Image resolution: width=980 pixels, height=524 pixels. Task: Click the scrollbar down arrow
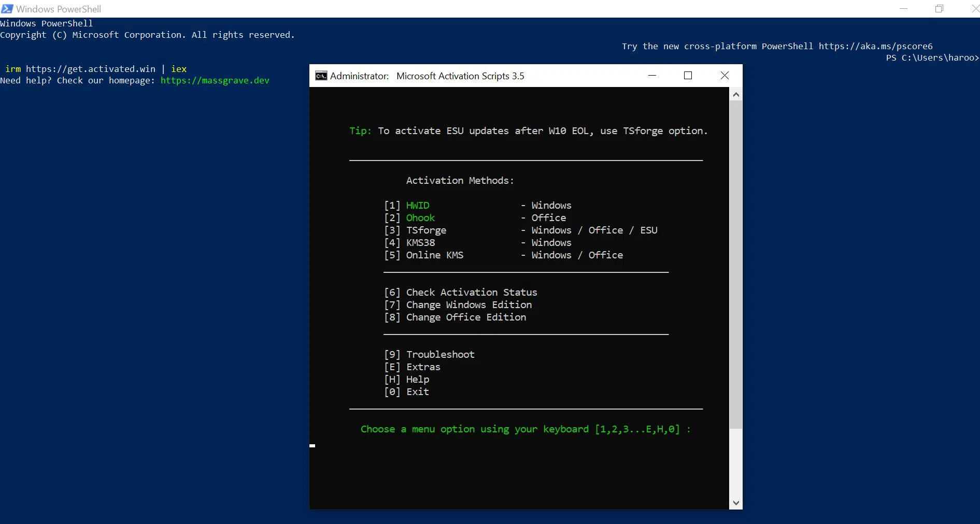735,503
